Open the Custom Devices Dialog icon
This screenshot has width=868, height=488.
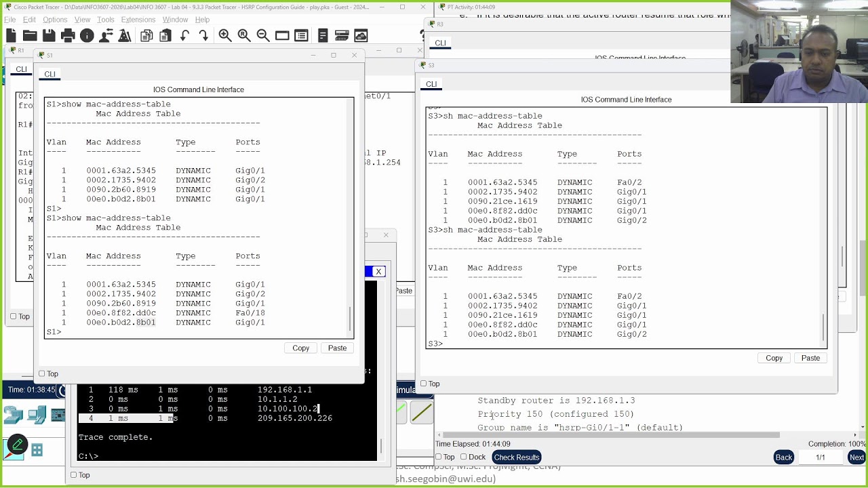point(301,36)
